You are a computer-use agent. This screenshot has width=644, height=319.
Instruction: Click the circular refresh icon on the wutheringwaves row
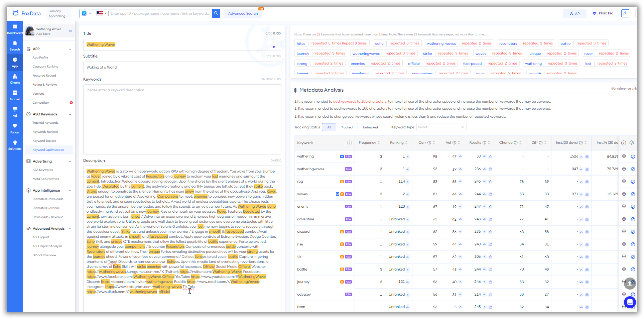tap(633, 169)
